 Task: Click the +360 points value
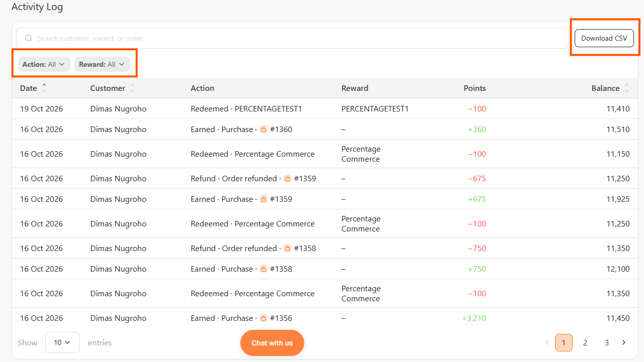(477, 129)
